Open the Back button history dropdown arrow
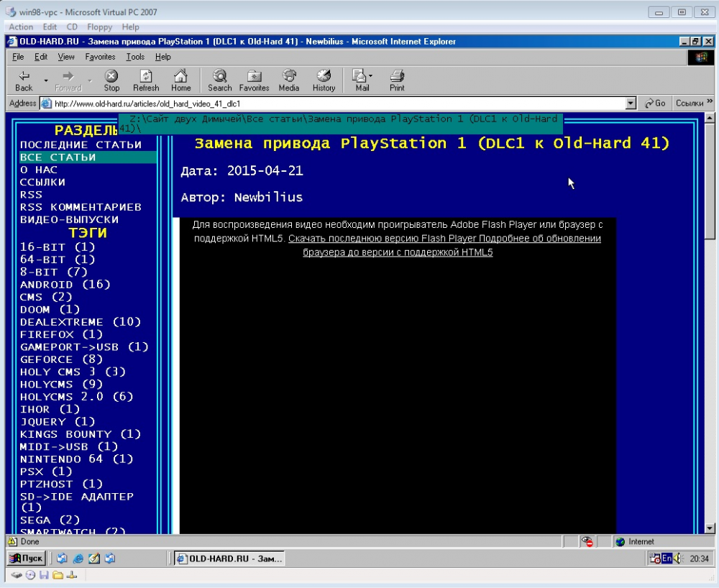This screenshot has width=719, height=588. (x=46, y=80)
